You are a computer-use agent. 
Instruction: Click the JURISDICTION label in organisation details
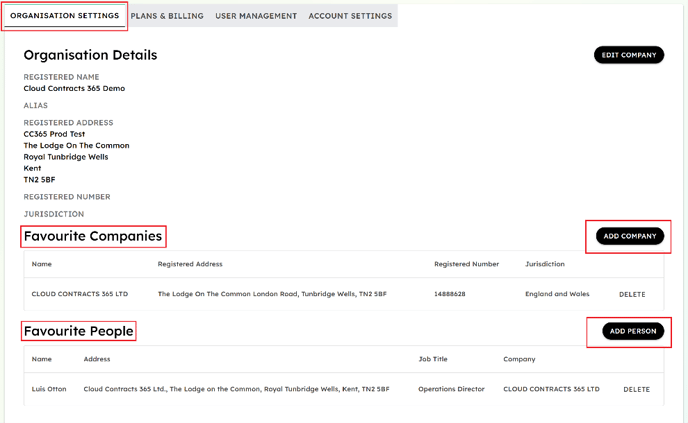pyautogui.click(x=54, y=214)
